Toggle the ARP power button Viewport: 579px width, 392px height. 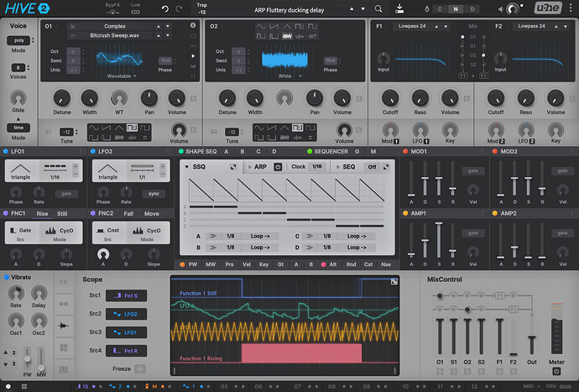[278, 167]
